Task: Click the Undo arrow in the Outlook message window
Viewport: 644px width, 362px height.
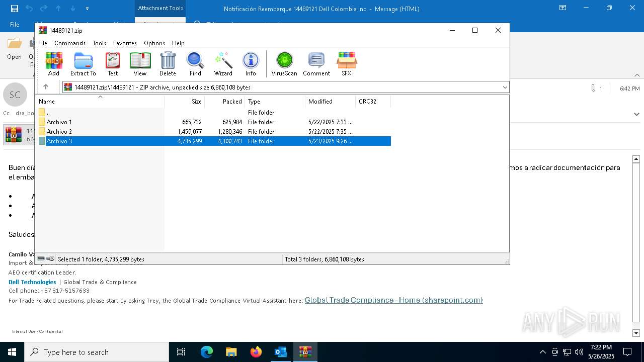Action: [x=29, y=9]
